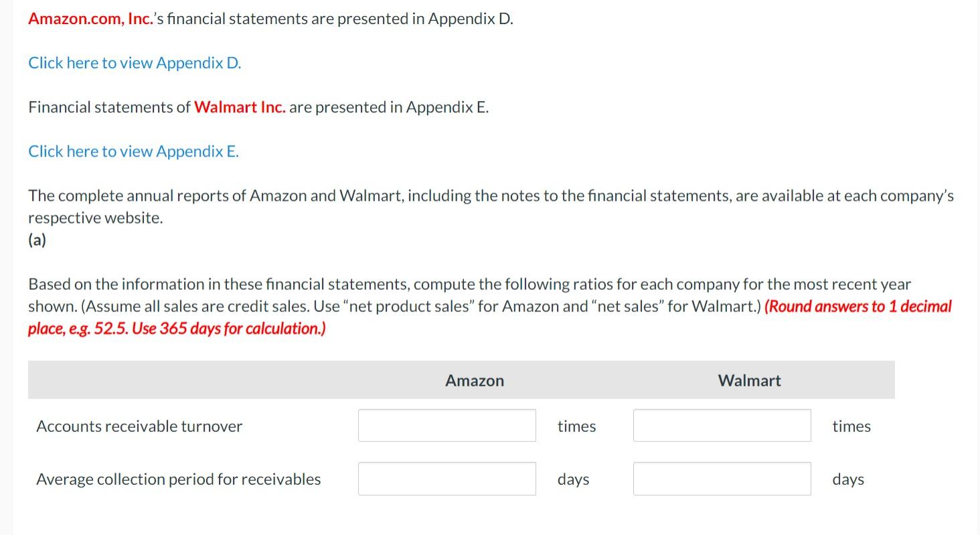Click the part (a) heading
The width and height of the screenshot is (980, 535).
(37, 239)
